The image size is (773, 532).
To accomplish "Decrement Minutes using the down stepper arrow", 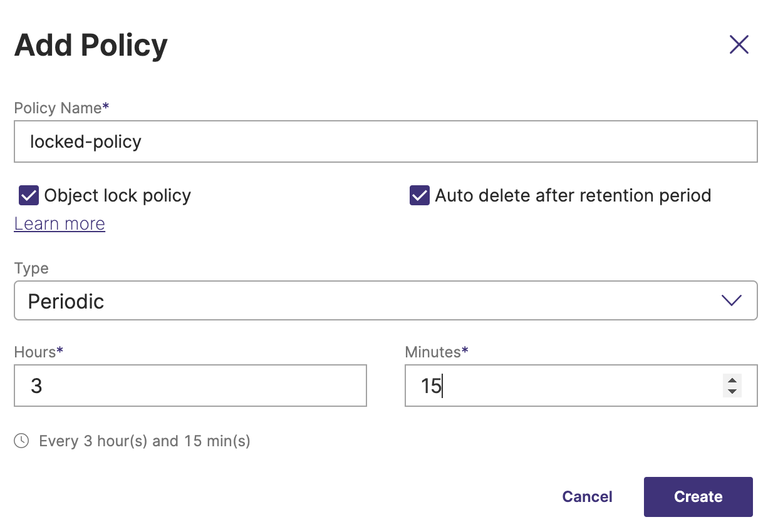I will coord(732,392).
